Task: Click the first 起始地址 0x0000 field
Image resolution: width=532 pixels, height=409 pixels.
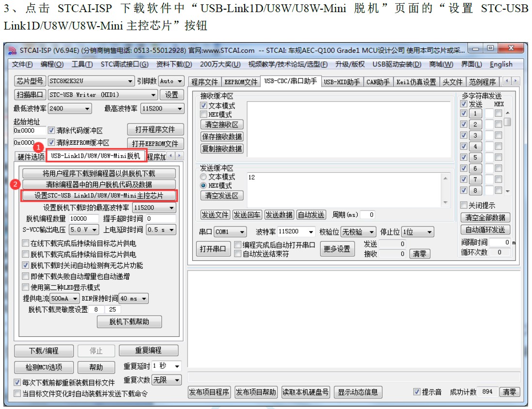Action: point(29,131)
